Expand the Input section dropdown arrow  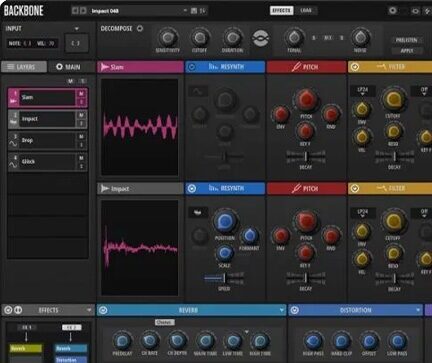[x=77, y=29]
